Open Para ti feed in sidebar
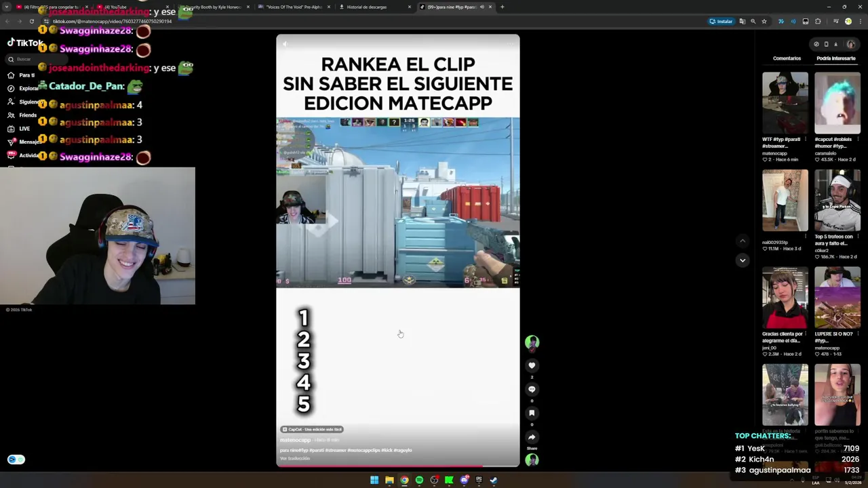Viewport: 868px width, 488px height. (22, 75)
